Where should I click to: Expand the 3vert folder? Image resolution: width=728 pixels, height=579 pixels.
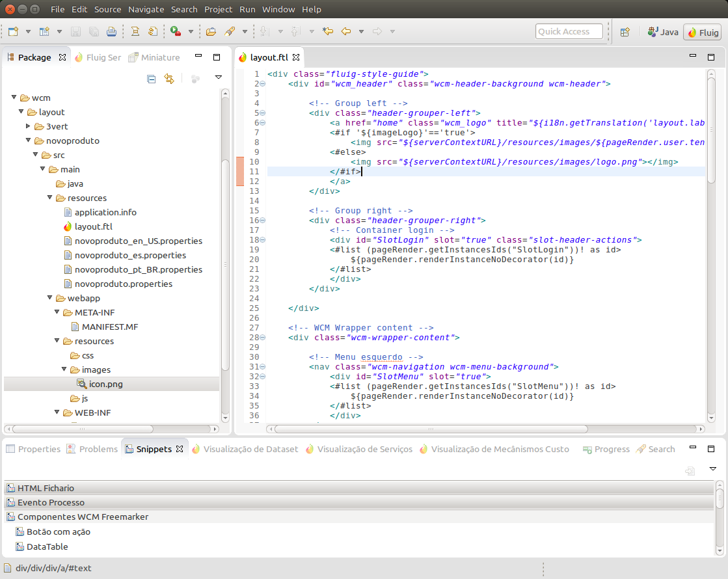coord(29,126)
